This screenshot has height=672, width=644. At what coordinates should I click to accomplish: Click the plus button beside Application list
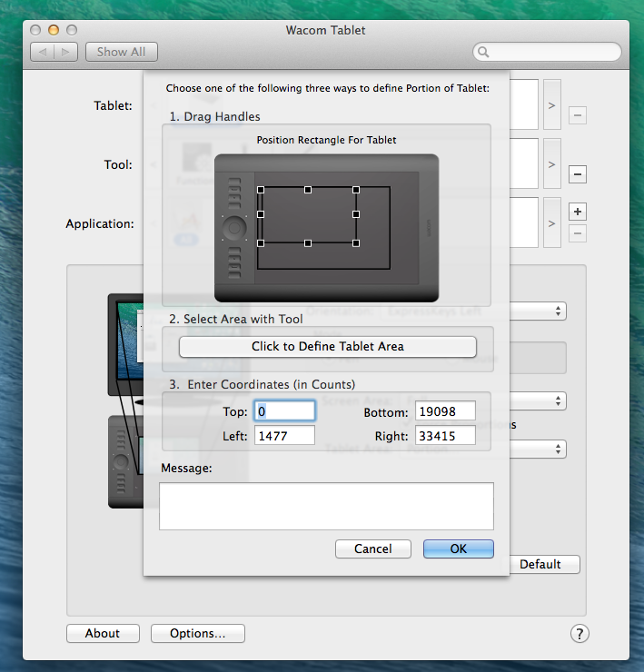pos(578,212)
